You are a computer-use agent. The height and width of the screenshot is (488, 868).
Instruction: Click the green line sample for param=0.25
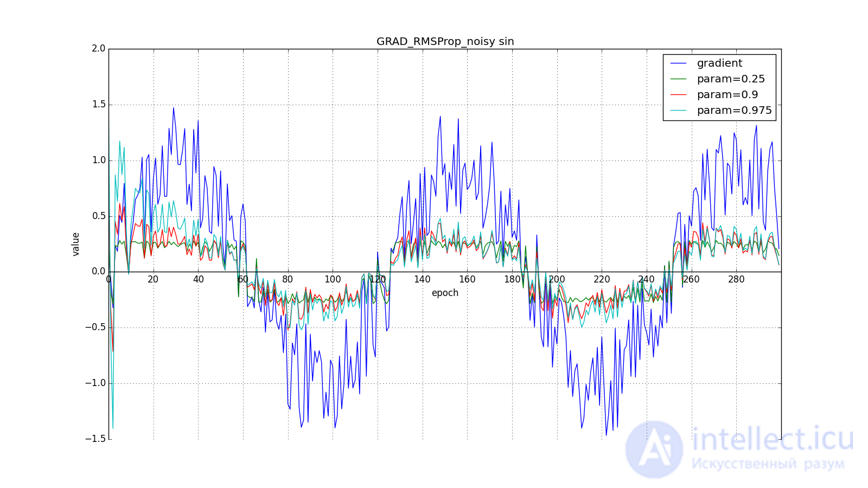point(679,79)
